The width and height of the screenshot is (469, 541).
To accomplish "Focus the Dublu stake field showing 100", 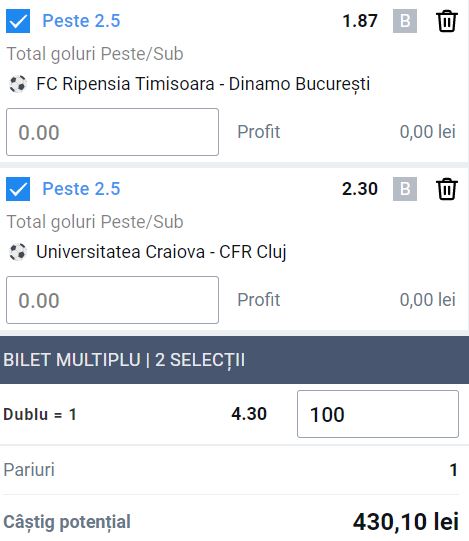I will [x=378, y=414].
